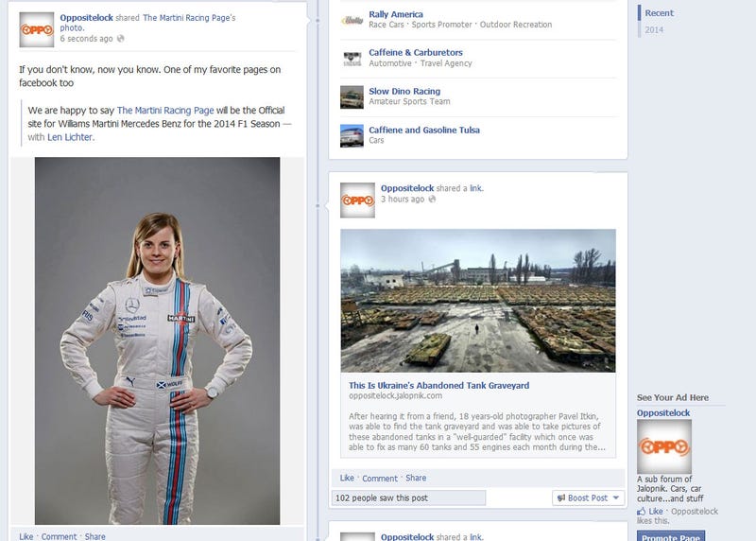The image size is (756, 541).
Task: Click the Oppositelock avatar on tank graveyard post
Action: tap(357, 201)
